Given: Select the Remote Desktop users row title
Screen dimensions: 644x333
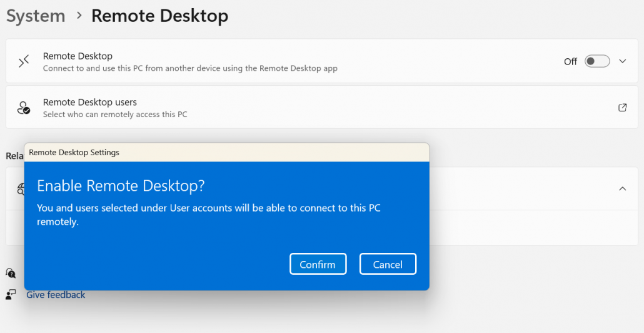Looking at the screenshot, I should click(x=89, y=102).
